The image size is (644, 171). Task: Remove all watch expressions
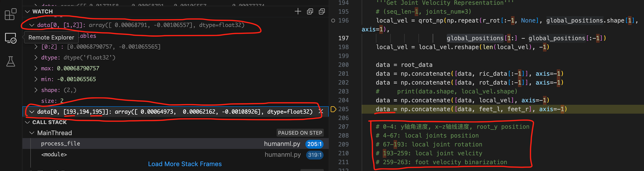tap(310, 12)
